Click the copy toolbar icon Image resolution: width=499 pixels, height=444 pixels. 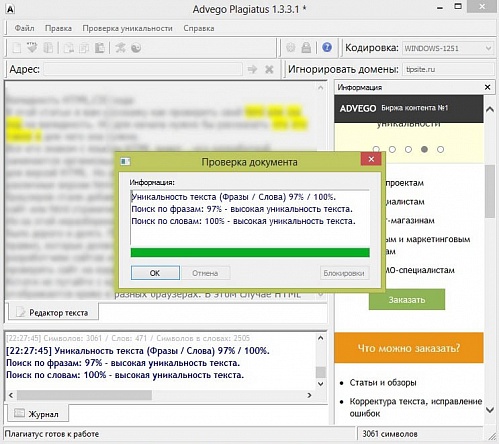(x=84, y=48)
